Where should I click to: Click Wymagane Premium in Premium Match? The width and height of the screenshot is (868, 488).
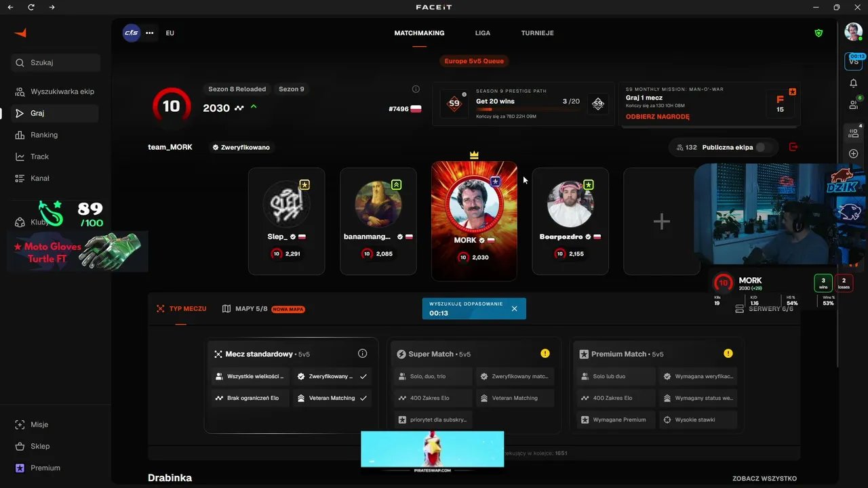point(616,420)
